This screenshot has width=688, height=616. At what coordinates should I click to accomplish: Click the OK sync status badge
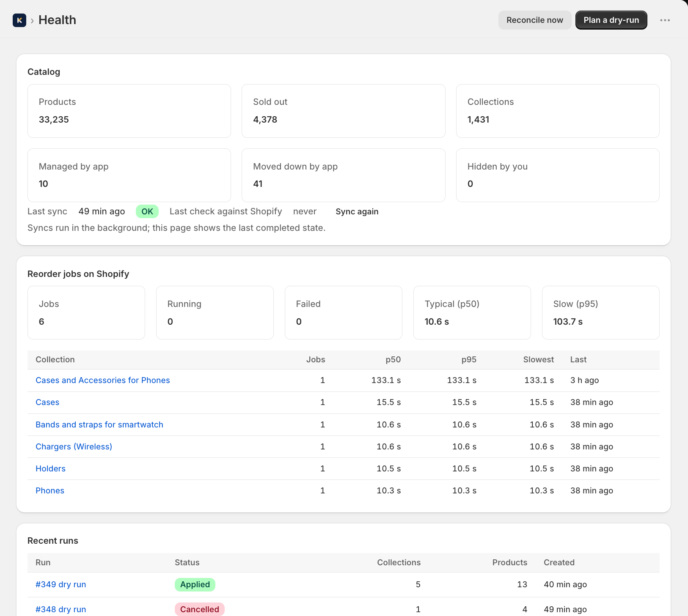click(x=147, y=211)
